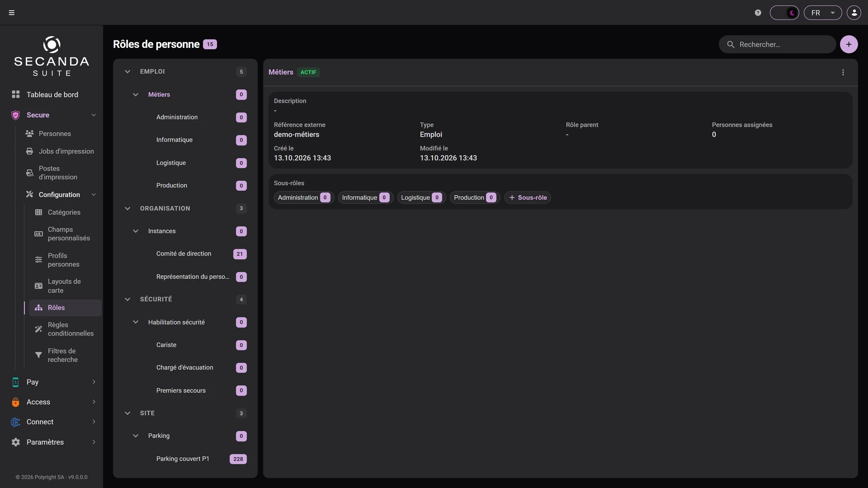Add a new role with plus button

coord(849,44)
